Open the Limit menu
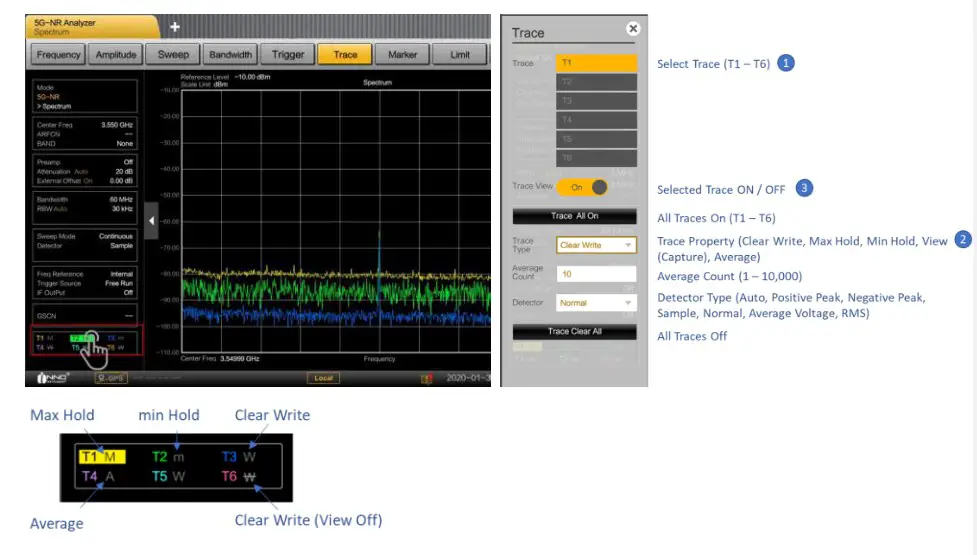 (x=460, y=54)
